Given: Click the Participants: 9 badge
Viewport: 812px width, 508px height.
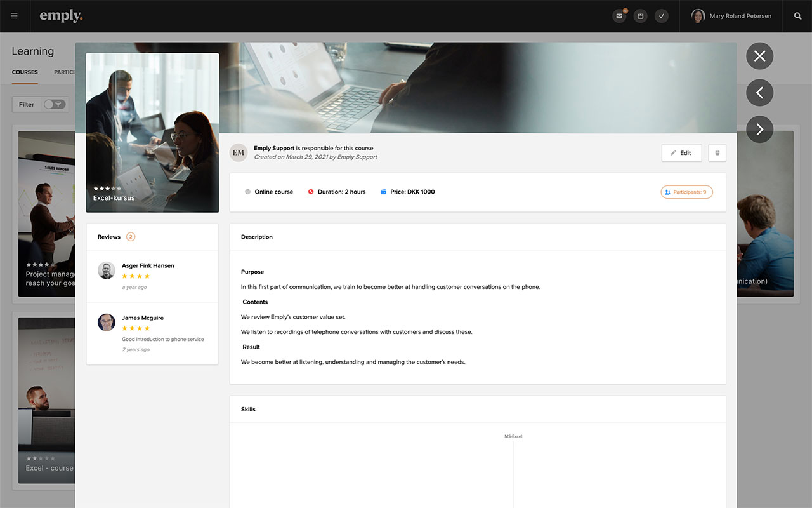Looking at the screenshot, I should 686,192.
